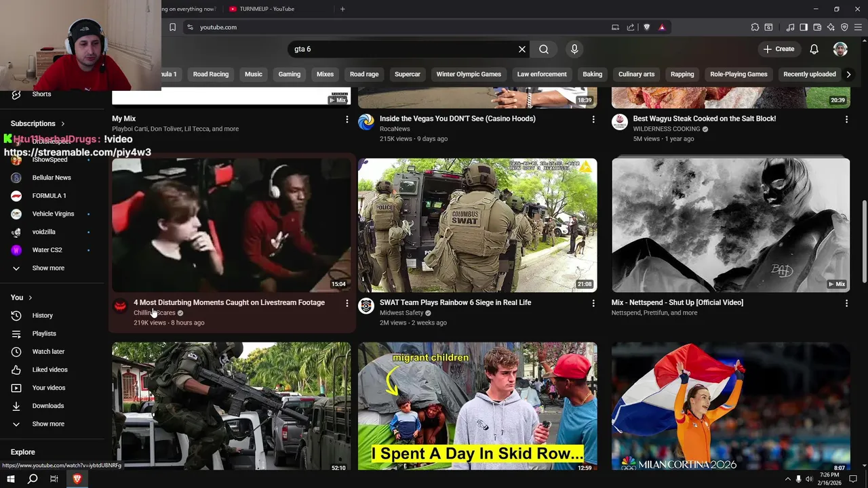Select the Culinary arts chip
868x488 pixels.
[x=636, y=74]
